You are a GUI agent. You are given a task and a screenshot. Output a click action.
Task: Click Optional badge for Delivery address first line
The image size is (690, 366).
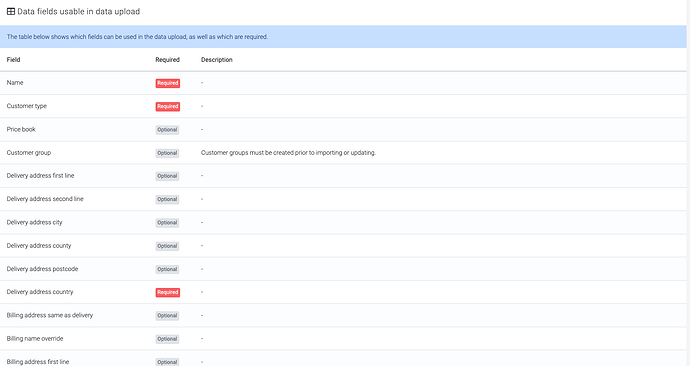tap(167, 176)
